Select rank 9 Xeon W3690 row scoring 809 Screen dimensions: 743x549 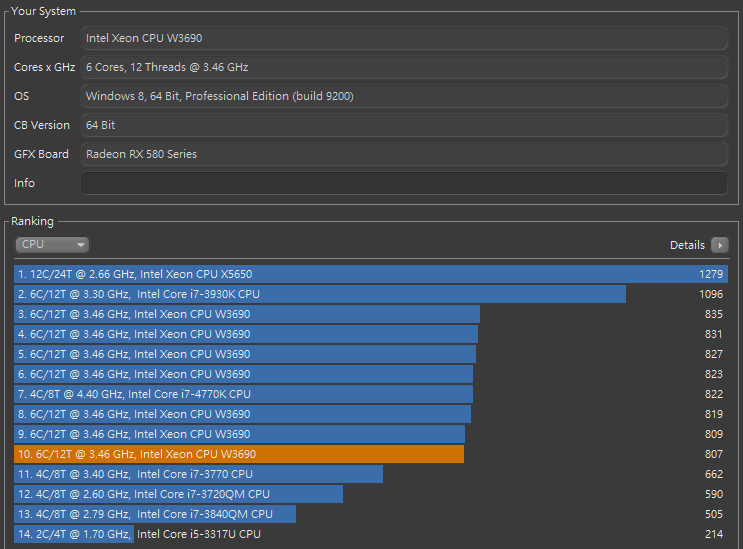[371, 434]
